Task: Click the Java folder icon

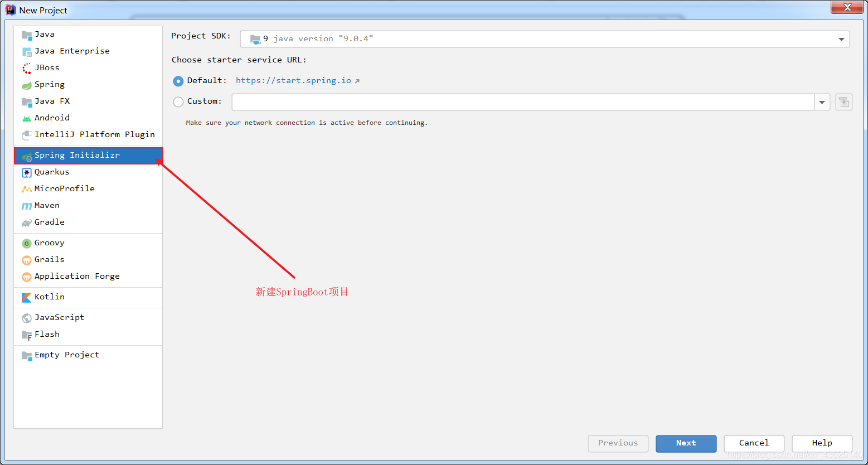Action: pos(27,35)
